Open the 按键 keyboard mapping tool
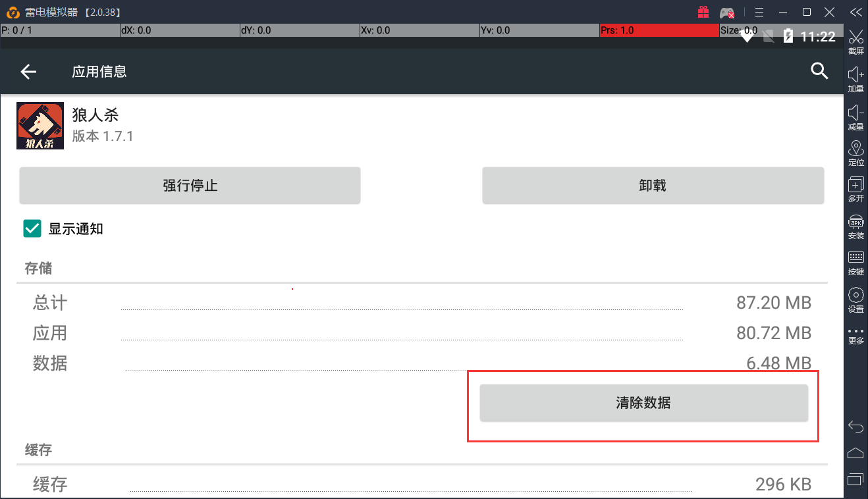868x499 pixels. click(855, 261)
